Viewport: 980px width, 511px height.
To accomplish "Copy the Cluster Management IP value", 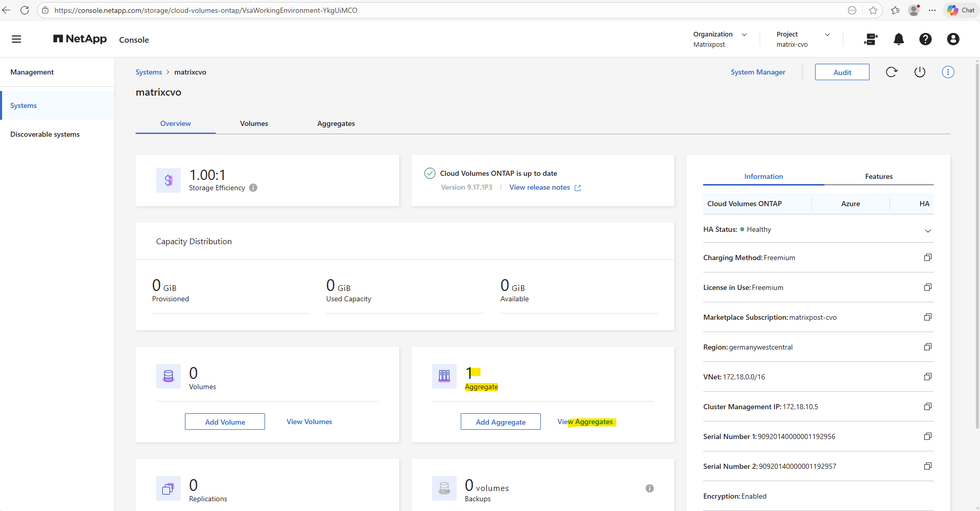I will [928, 407].
